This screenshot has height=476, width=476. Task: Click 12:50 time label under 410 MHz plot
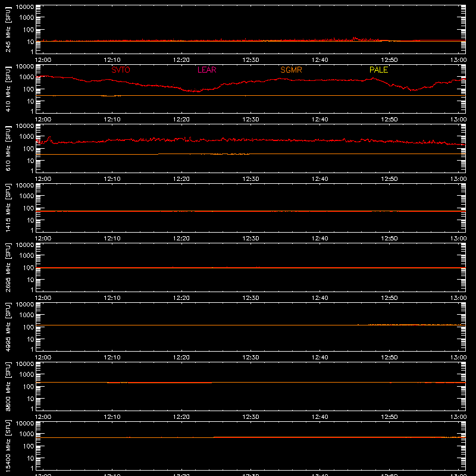[389, 120]
